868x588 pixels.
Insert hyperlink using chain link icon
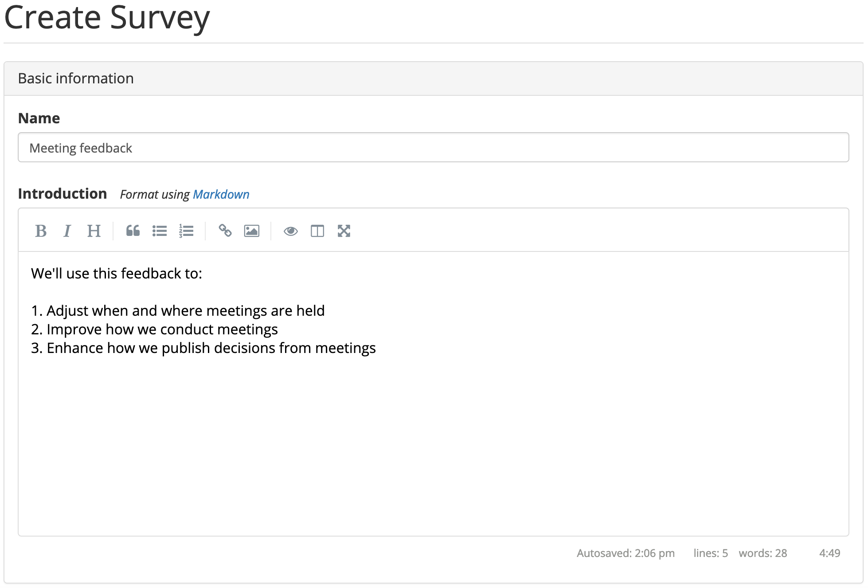coord(225,231)
